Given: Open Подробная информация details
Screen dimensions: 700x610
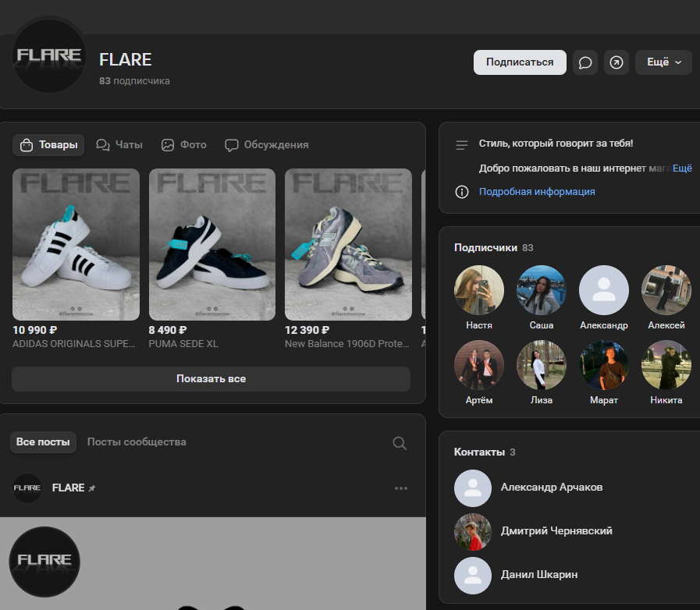Looking at the screenshot, I should [537, 192].
